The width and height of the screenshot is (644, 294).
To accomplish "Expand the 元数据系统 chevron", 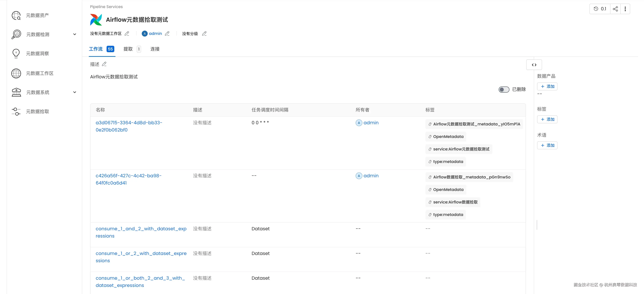I will click(x=74, y=92).
